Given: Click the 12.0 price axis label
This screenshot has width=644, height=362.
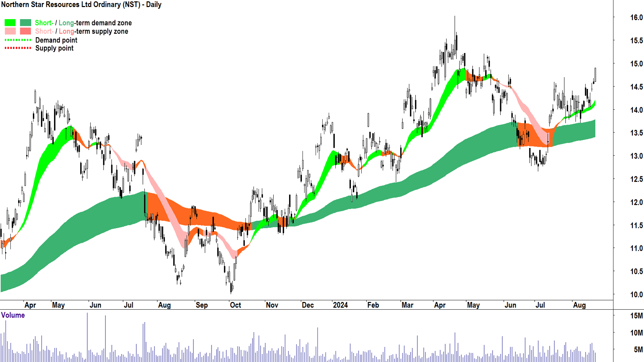Looking at the screenshot, I should pyautogui.click(x=636, y=202).
